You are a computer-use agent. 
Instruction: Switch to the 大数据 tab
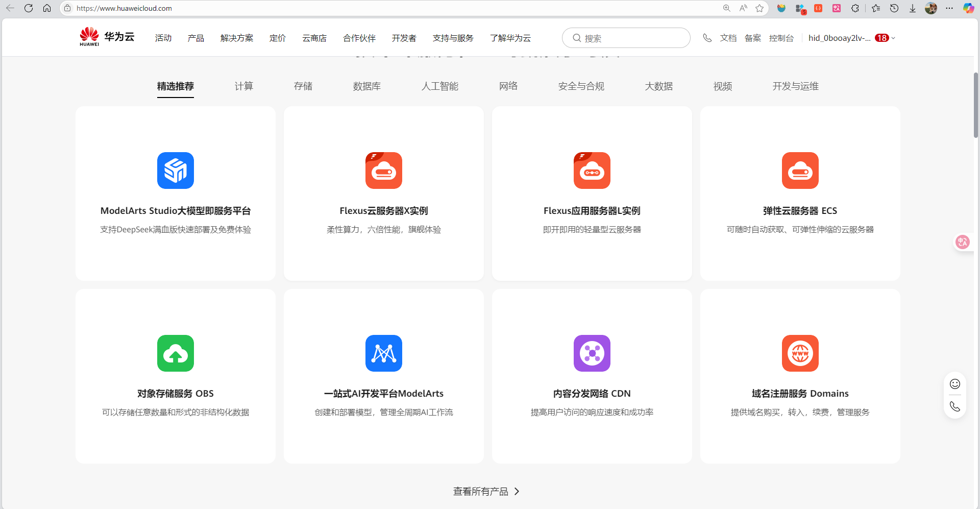coord(659,86)
